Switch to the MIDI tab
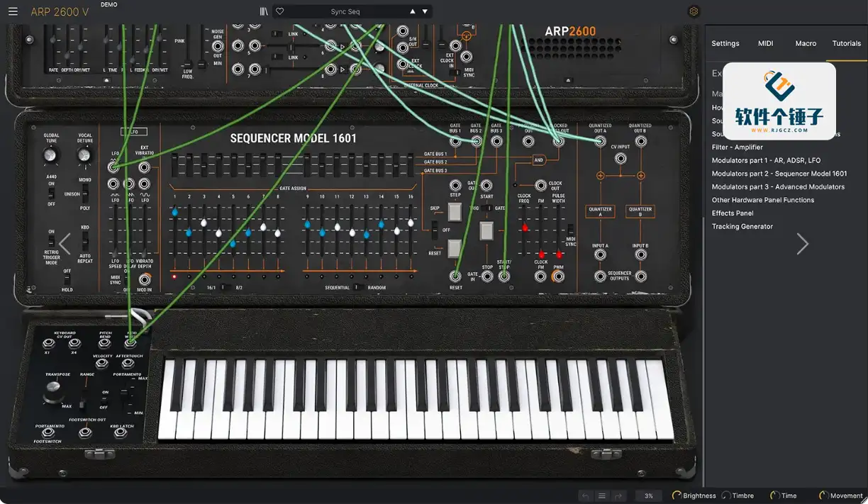The height and width of the screenshot is (504, 868). 766,43
